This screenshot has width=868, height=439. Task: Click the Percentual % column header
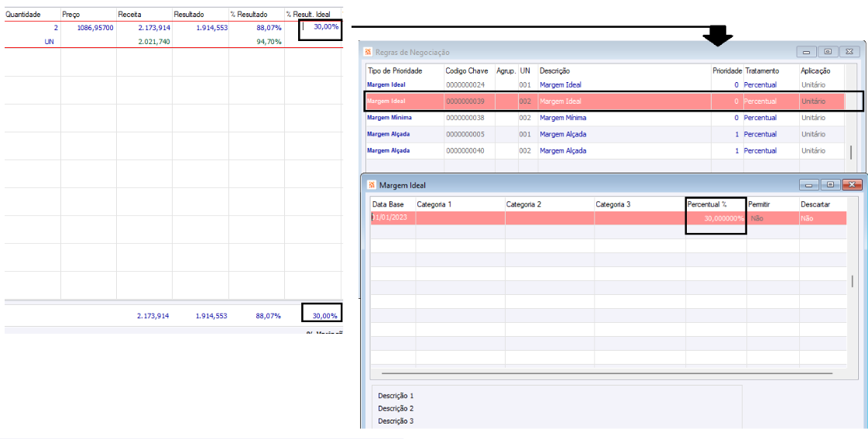707,204
